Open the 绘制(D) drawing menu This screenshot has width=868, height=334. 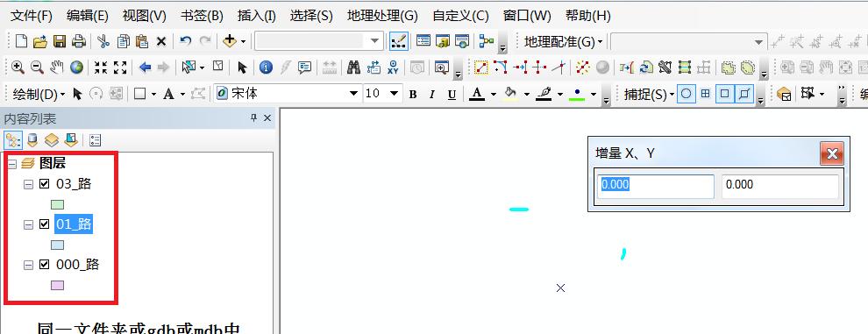click(39, 95)
